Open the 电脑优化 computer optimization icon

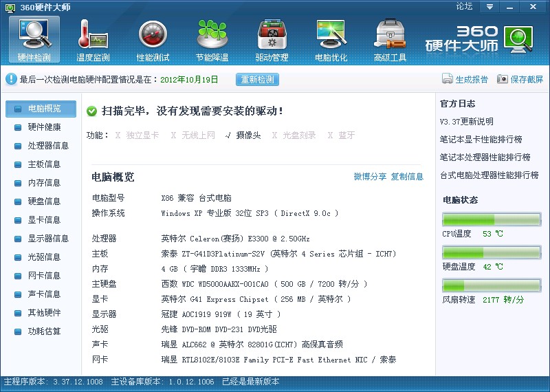331,39
